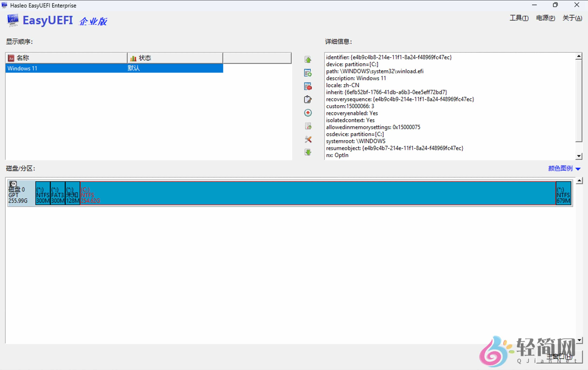Click the add new boot entry icon
Image resolution: width=588 pixels, height=370 pixels.
tap(308, 73)
